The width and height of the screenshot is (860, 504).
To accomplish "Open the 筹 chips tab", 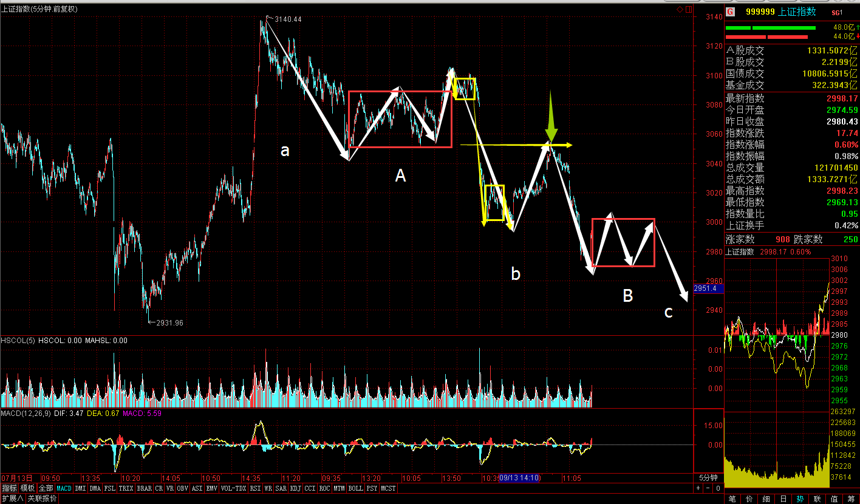I will click(x=851, y=499).
